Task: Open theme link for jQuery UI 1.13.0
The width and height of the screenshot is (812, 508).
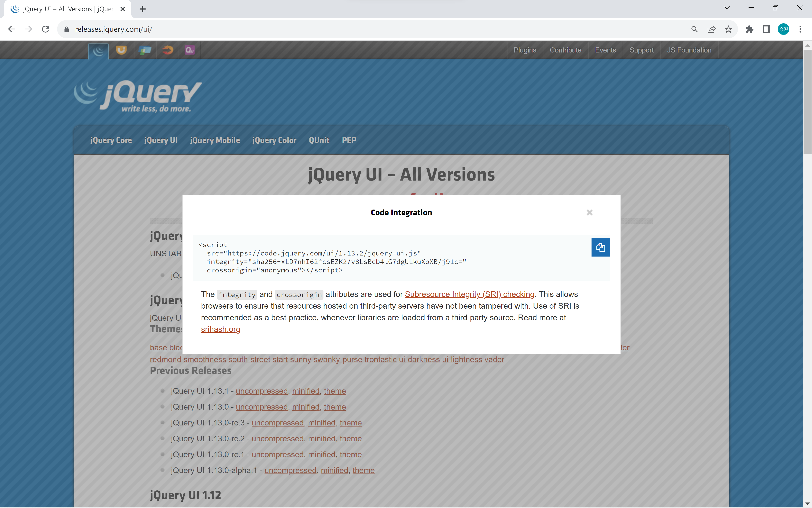Action: (x=335, y=407)
